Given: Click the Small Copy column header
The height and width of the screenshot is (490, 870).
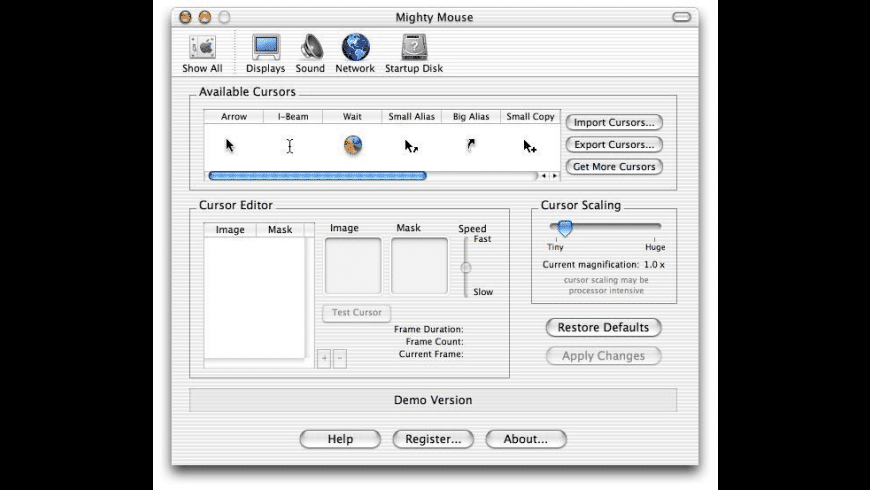Looking at the screenshot, I should pos(530,117).
